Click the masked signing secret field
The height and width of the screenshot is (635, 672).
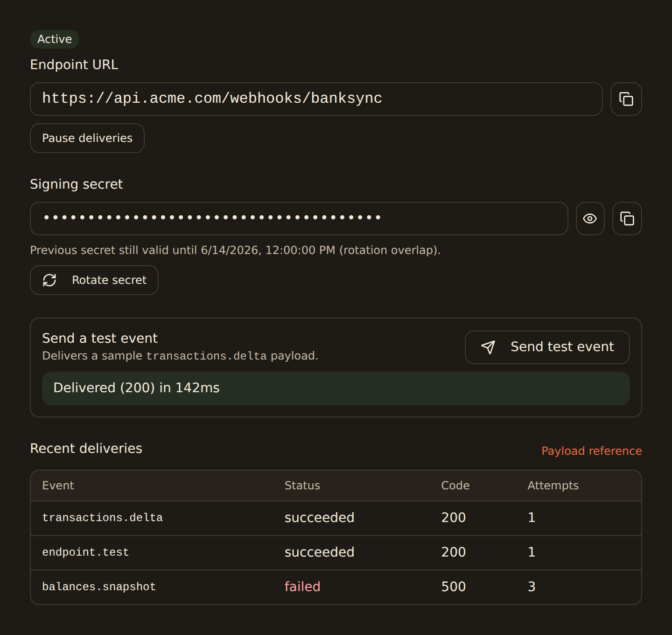coord(299,219)
